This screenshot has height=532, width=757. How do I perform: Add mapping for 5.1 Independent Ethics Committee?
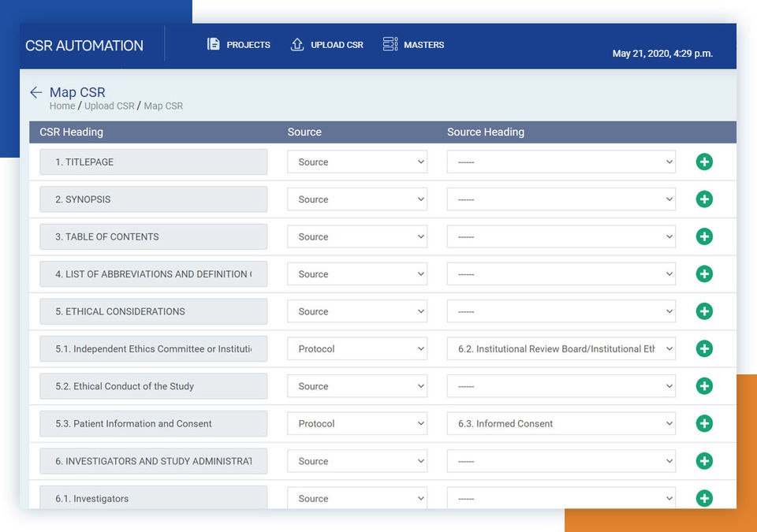coord(704,348)
